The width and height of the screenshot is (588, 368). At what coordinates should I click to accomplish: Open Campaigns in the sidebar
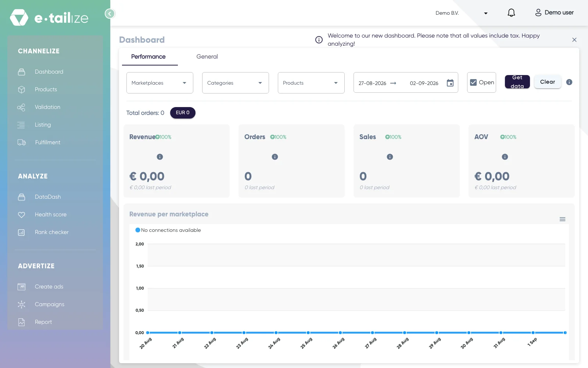[50, 304]
